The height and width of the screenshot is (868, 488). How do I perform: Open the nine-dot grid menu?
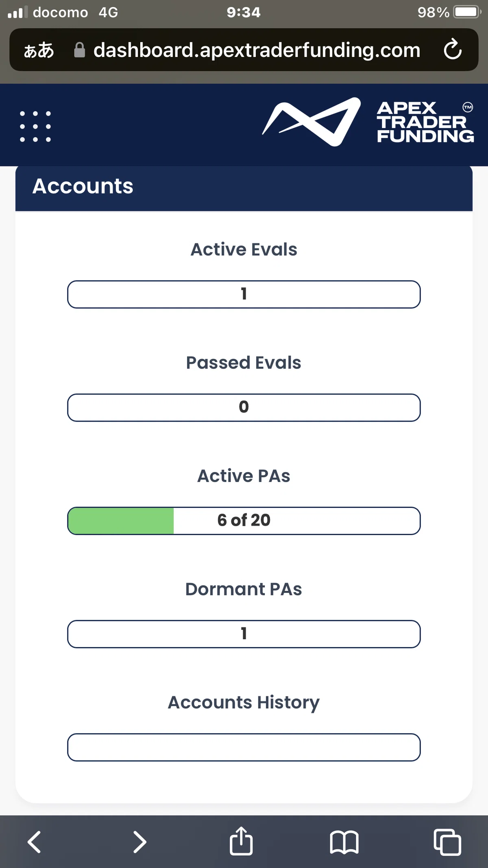[x=35, y=126]
